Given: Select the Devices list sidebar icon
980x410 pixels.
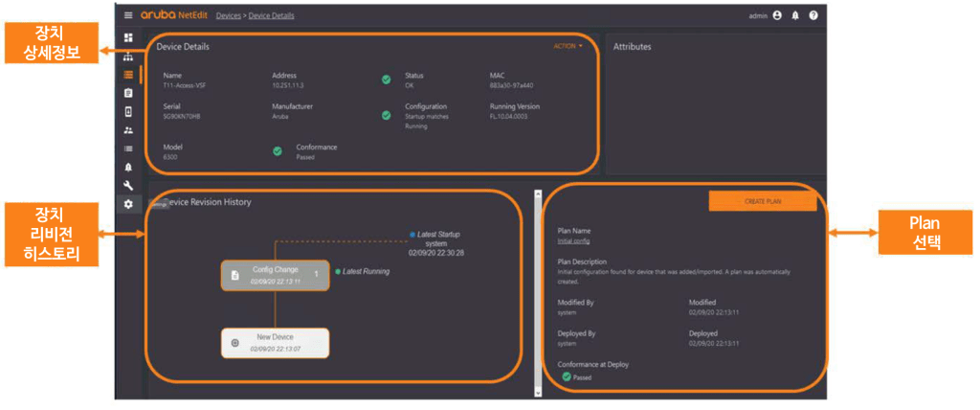Looking at the screenshot, I should pos(128,75).
